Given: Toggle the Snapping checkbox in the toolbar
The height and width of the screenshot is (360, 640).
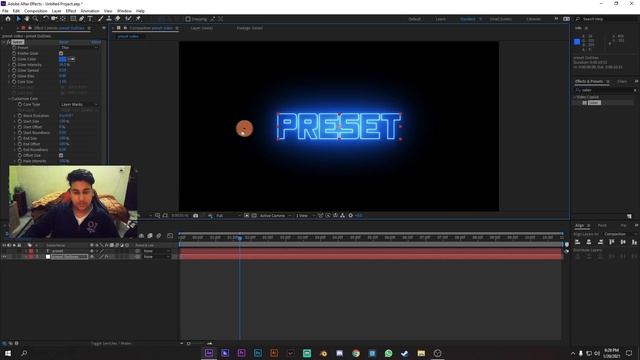Looking at the screenshot, I should point(188,19).
